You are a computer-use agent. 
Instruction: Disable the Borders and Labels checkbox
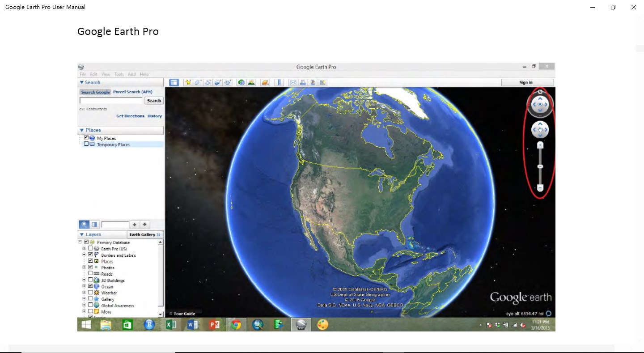point(91,255)
